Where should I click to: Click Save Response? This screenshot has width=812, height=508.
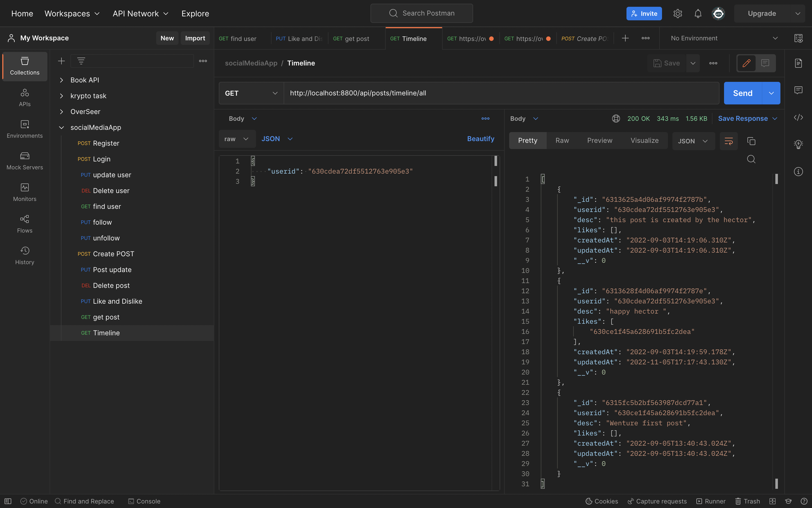[x=748, y=119]
